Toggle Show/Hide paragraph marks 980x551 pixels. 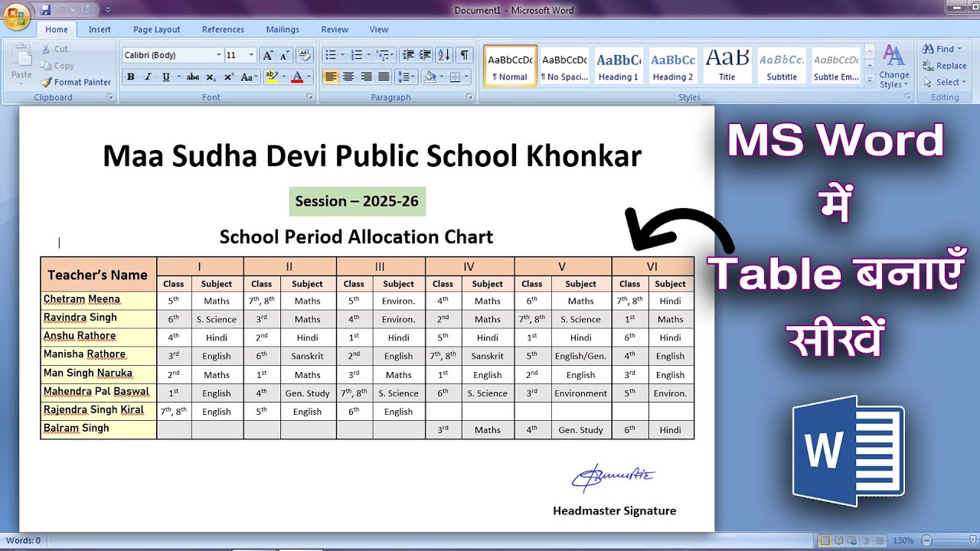(464, 55)
